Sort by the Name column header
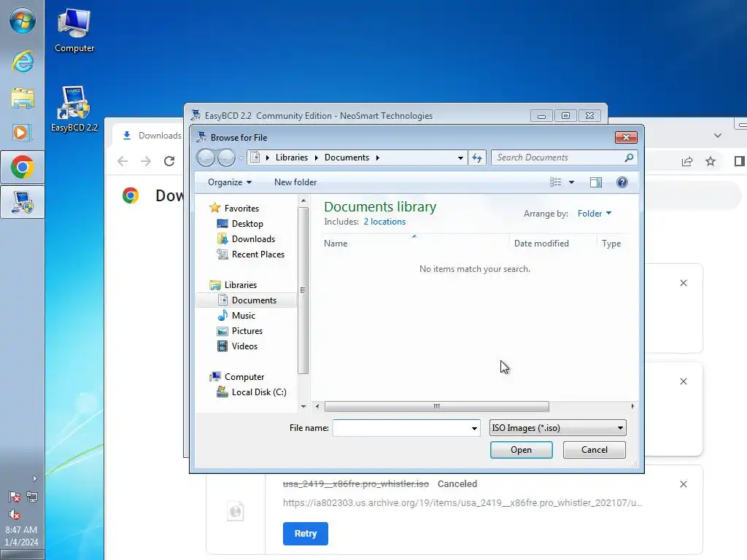The height and width of the screenshot is (560, 747). [336, 244]
